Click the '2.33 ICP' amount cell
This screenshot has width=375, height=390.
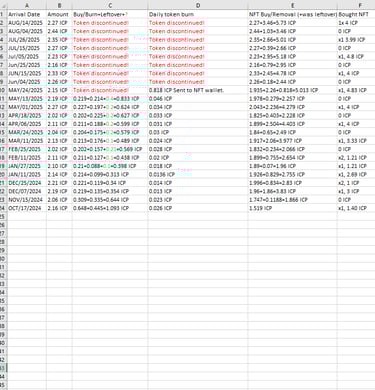59,73
